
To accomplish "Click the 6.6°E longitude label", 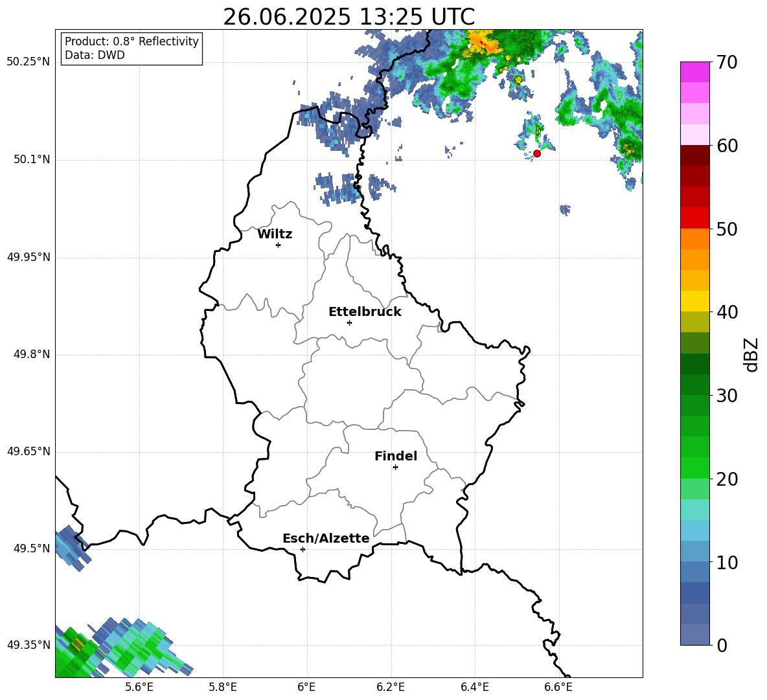I will [x=558, y=687].
